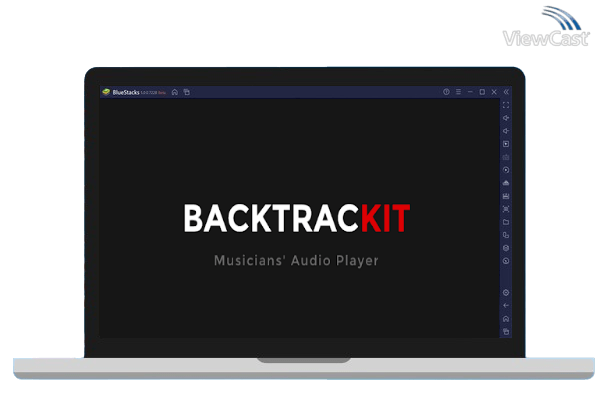Click the circular clock-like sidebar icon

pyautogui.click(x=506, y=261)
